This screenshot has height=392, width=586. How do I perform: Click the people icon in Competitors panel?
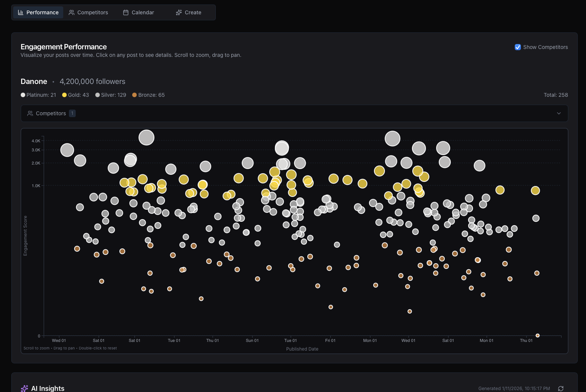coord(30,113)
